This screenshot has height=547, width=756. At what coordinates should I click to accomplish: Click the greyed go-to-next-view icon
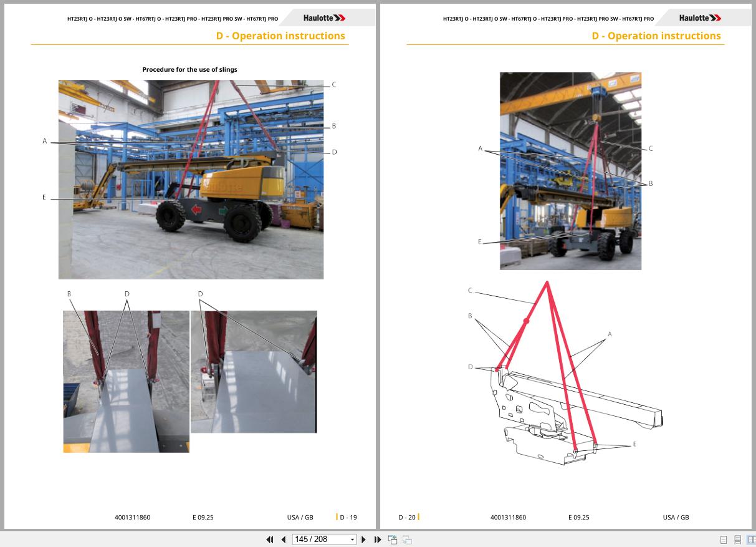pos(407,540)
